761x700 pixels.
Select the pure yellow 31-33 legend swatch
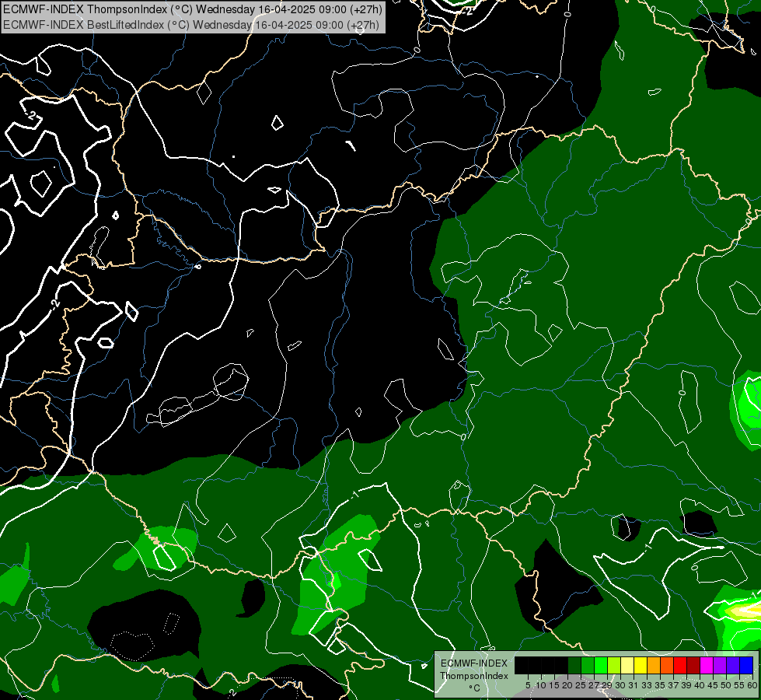coord(641,666)
